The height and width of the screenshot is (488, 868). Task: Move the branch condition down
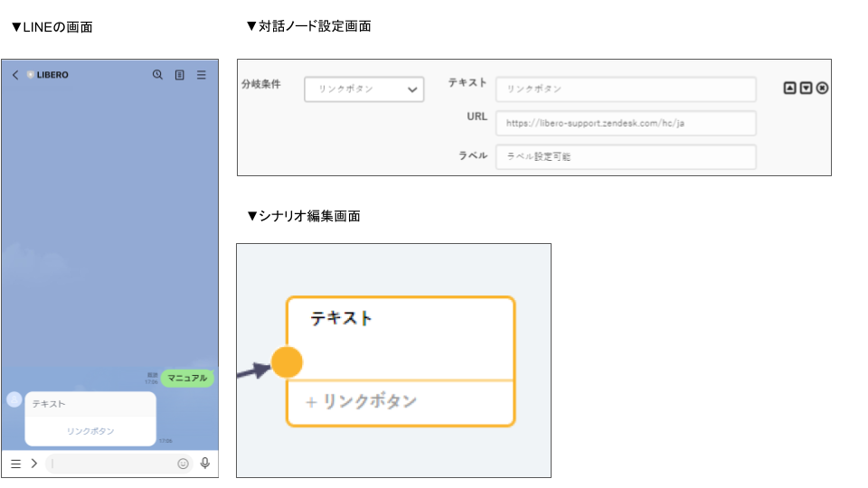pos(806,88)
